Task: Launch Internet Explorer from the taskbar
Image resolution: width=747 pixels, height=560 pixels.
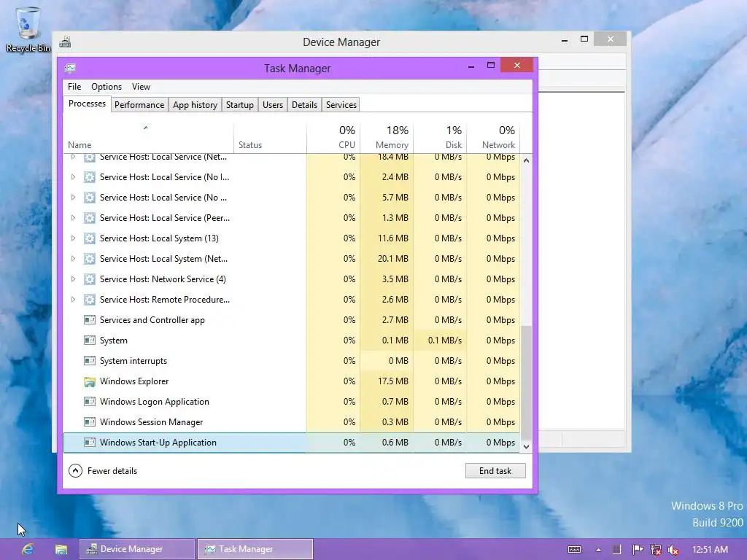Action: point(28,549)
